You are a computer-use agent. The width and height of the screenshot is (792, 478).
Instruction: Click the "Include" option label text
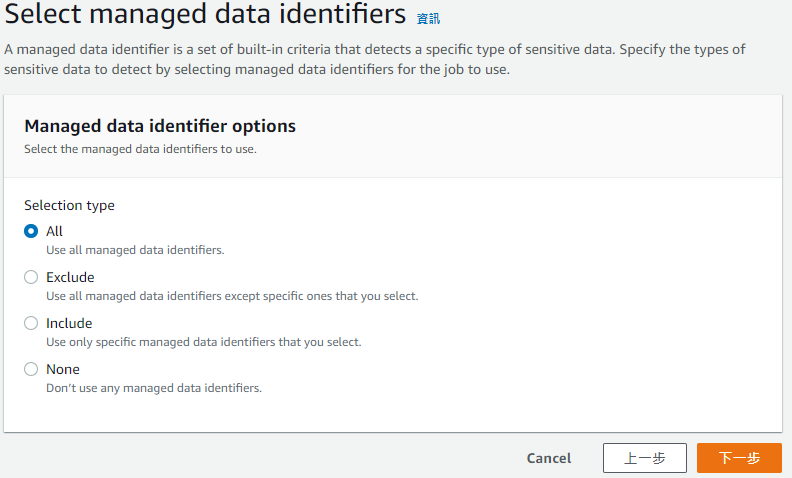pos(69,323)
